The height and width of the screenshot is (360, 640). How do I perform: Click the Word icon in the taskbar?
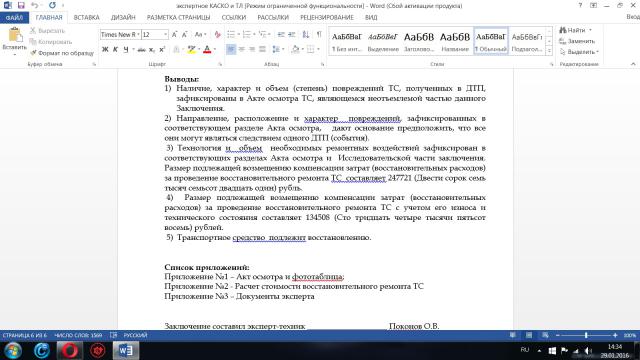pos(126,351)
